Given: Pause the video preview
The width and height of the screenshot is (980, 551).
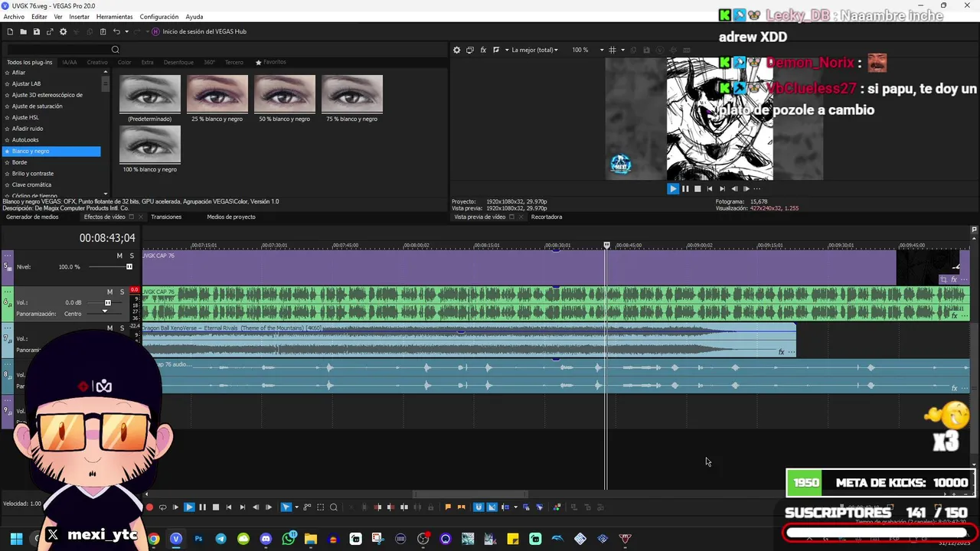Looking at the screenshot, I should pos(685,188).
